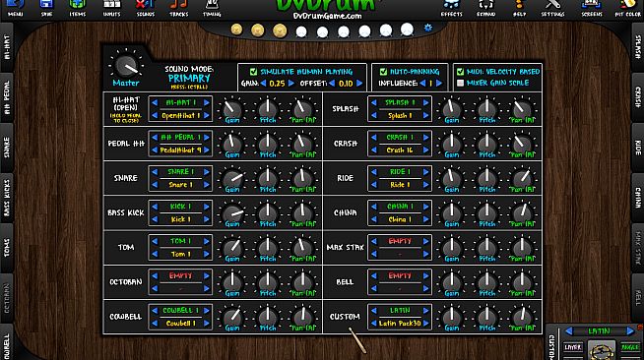Decrease the human playing Gain value

click(263, 84)
